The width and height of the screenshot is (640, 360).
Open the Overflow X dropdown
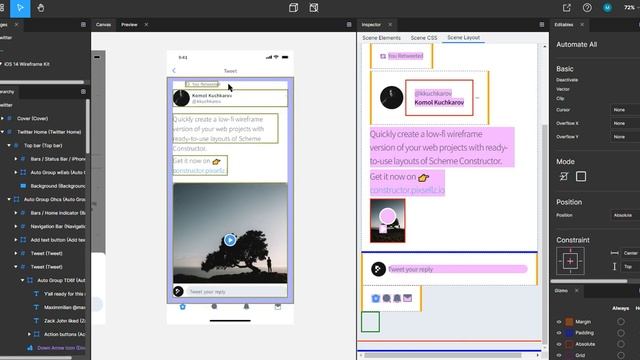625,123
